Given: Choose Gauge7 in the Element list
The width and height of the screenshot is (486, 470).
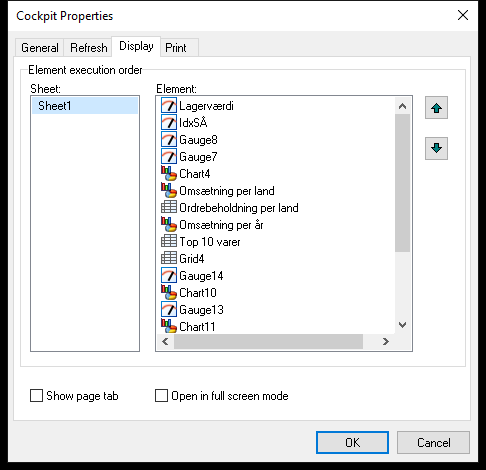Looking at the screenshot, I should 198,157.
